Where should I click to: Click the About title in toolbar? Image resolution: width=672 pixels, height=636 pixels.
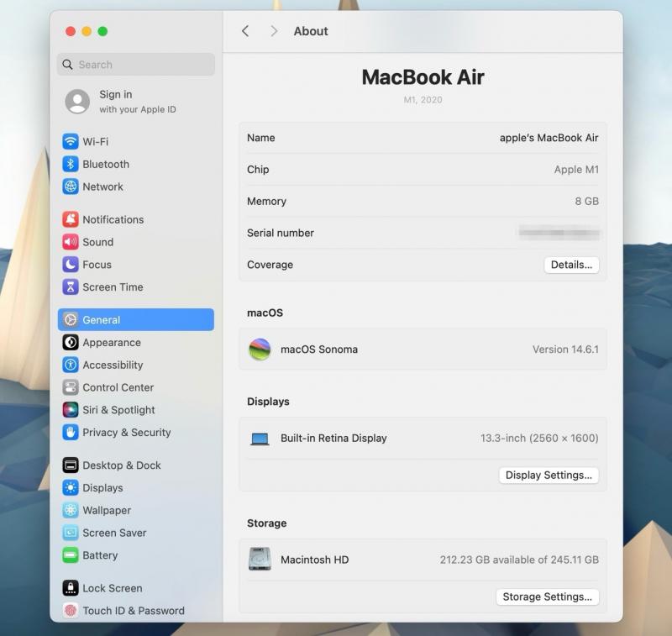311,31
